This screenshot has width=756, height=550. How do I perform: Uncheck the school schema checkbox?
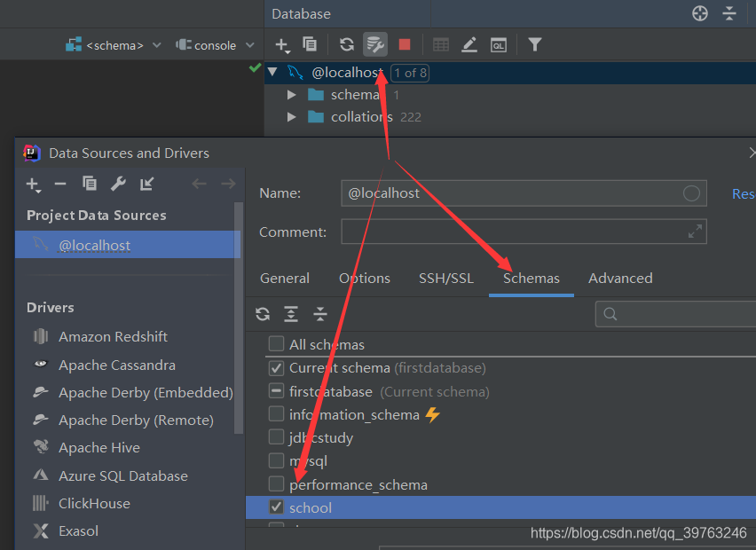click(x=276, y=507)
